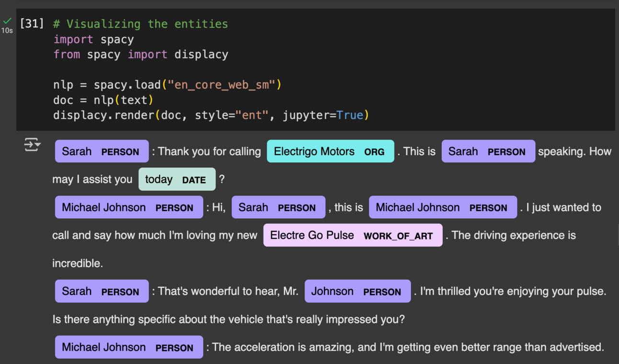This screenshot has height=364, width=619.
Task: Click the text 'I'm thrilled you're enjoying your pulse.'
Action: 513,291
